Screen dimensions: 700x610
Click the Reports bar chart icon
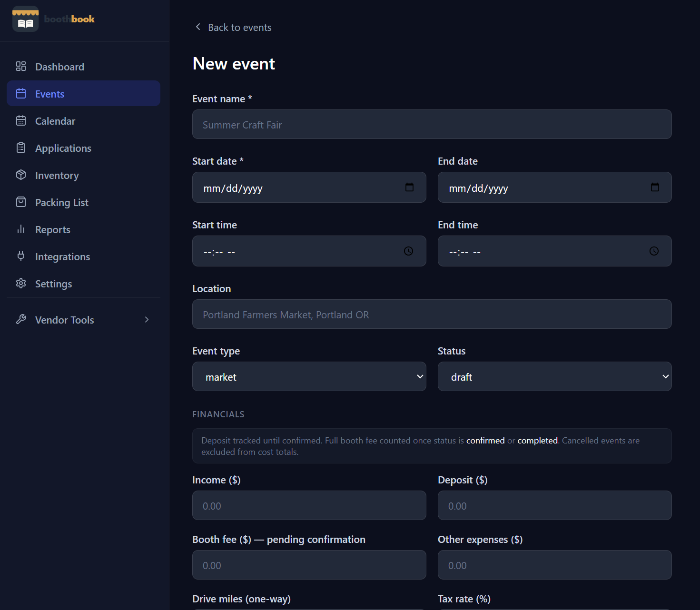[x=21, y=229]
